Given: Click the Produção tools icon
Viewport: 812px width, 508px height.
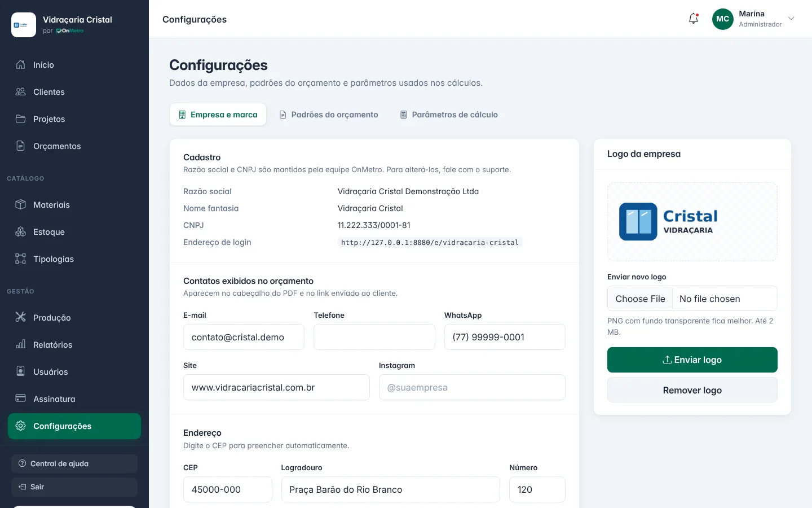Looking at the screenshot, I should (21, 317).
